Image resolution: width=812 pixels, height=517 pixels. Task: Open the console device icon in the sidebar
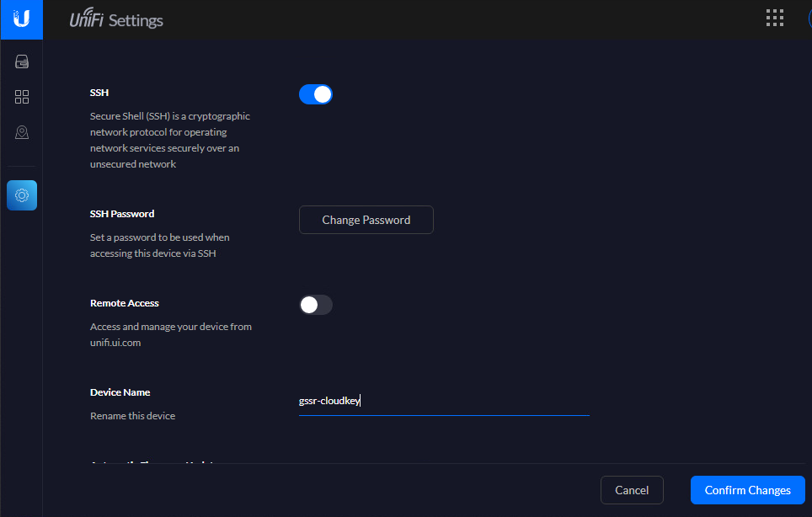(x=22, y=61)
